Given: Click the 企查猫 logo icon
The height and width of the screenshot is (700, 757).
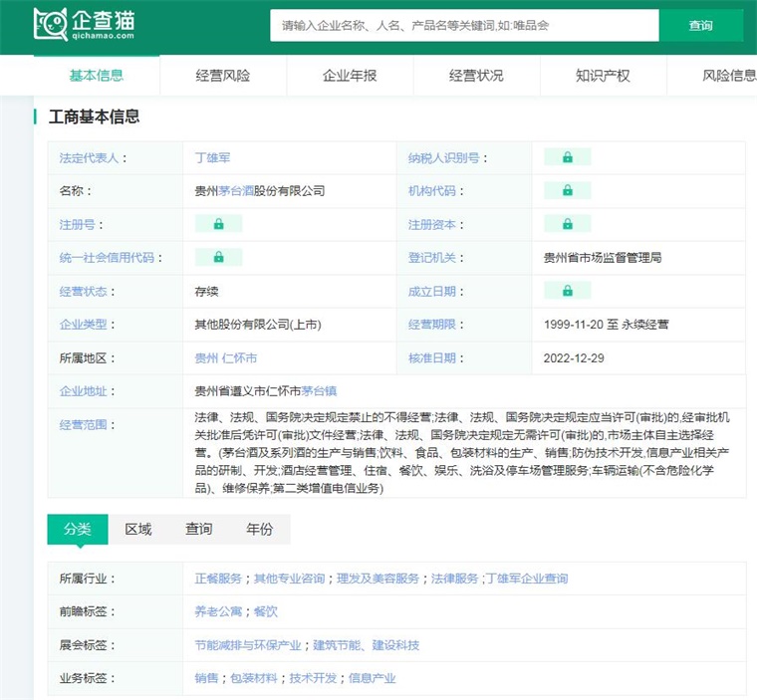Looking at the screenshot, I should (x=50, y=25).
